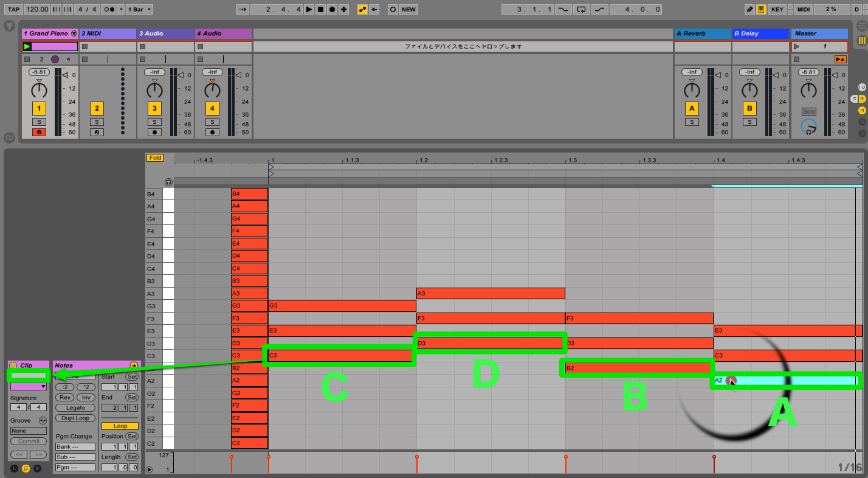Launch the Grand Piano clip
This screenshot has width=868, height=478.
pyautogui.click(x=27, y=46)
